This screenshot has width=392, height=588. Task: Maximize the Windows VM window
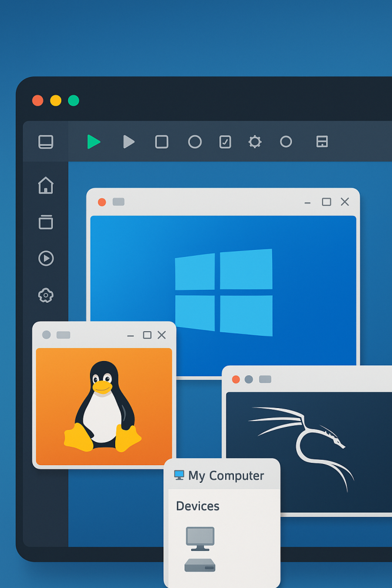pyautogui.click(x=326, y=202)
